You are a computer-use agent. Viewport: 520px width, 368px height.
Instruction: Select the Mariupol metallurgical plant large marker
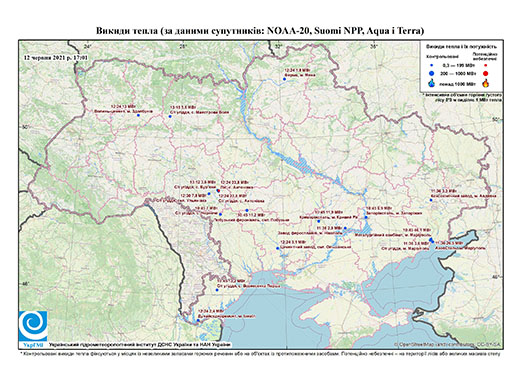(x=431, y=240)
